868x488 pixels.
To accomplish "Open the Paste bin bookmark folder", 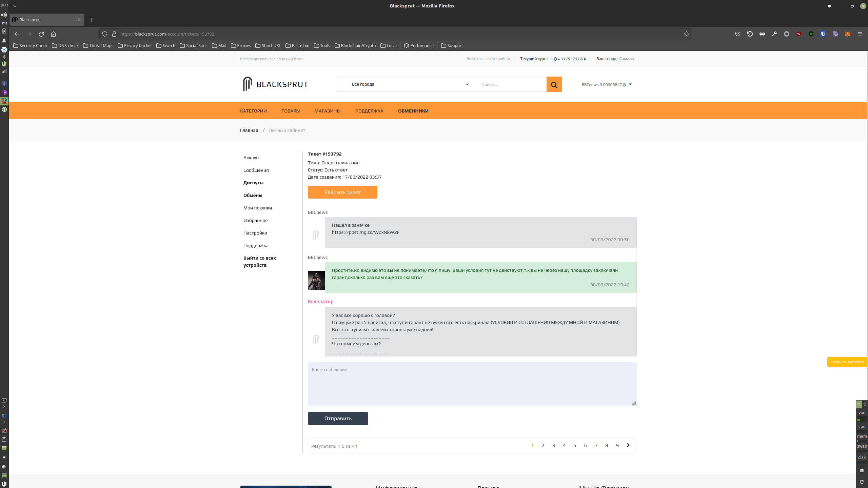I will point(297,45).
